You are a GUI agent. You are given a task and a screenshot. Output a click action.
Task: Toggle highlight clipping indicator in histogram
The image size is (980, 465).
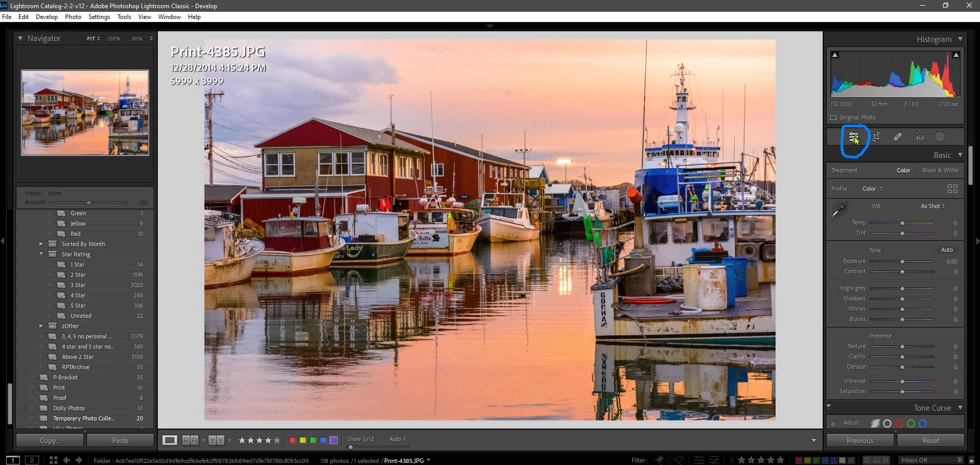pos(956,55)
